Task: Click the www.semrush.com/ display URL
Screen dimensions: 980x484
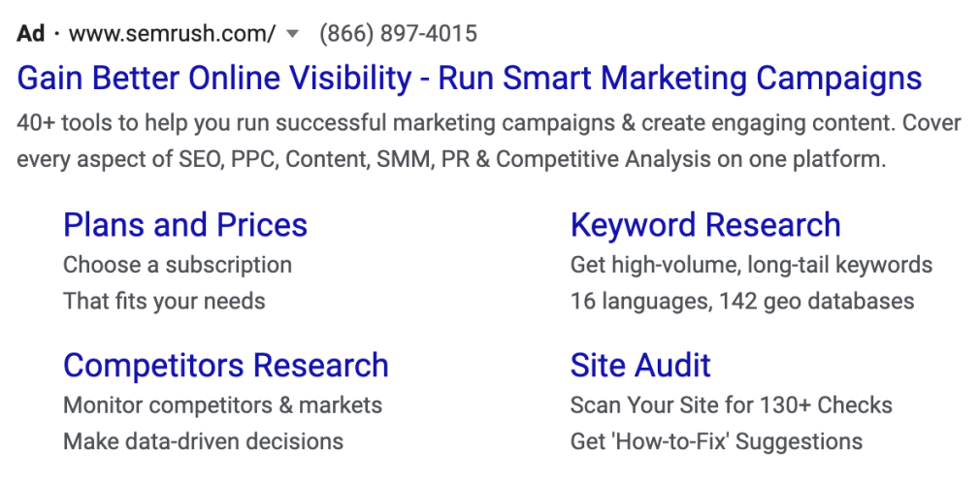Action: (x=172, y=34)
